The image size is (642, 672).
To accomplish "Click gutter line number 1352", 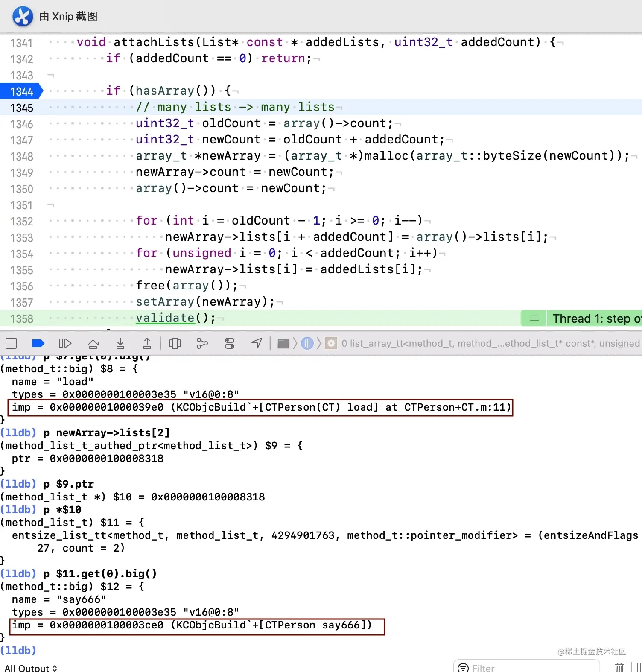I will coord(21,221).
